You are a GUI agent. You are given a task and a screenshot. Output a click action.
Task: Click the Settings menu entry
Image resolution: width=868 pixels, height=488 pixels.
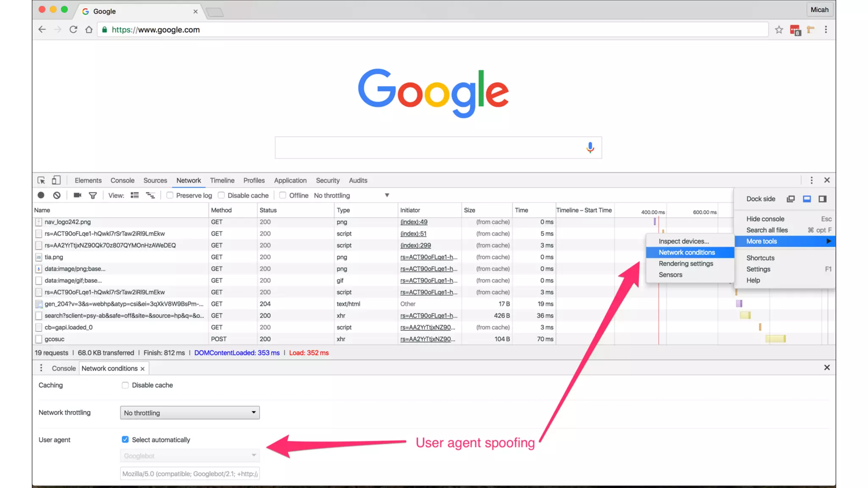tap(758, 269)
